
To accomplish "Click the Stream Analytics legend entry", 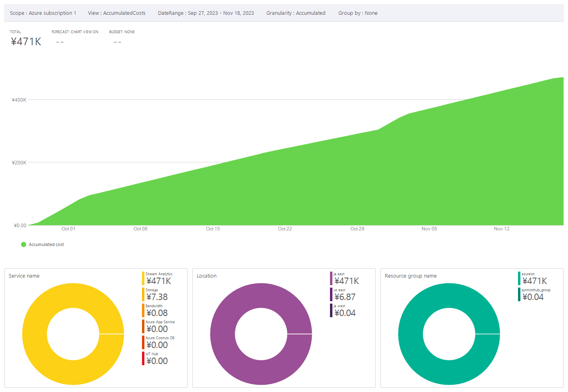I will 158,279.
